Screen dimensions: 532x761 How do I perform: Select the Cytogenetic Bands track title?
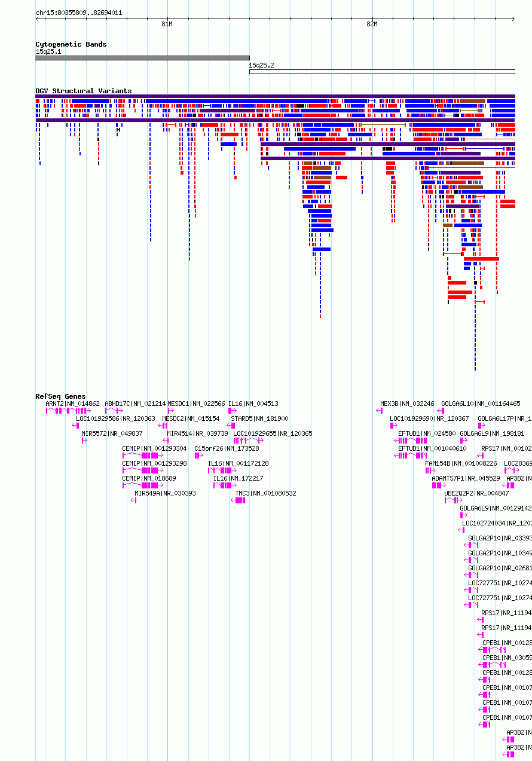(71, 44)
